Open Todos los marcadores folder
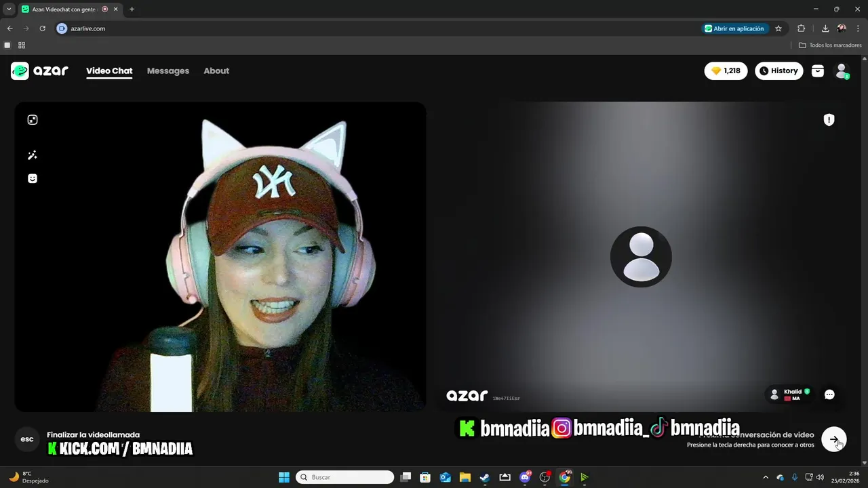 click(830, 45)
